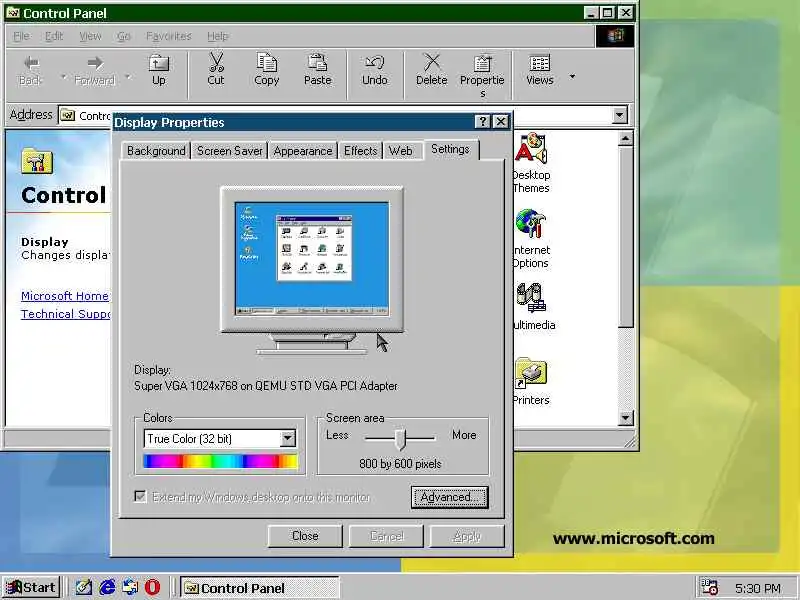Click the Copy toolbar icon
Image resolution: width=800 pixels, height=600 pixels.
[x=266, y=63]
